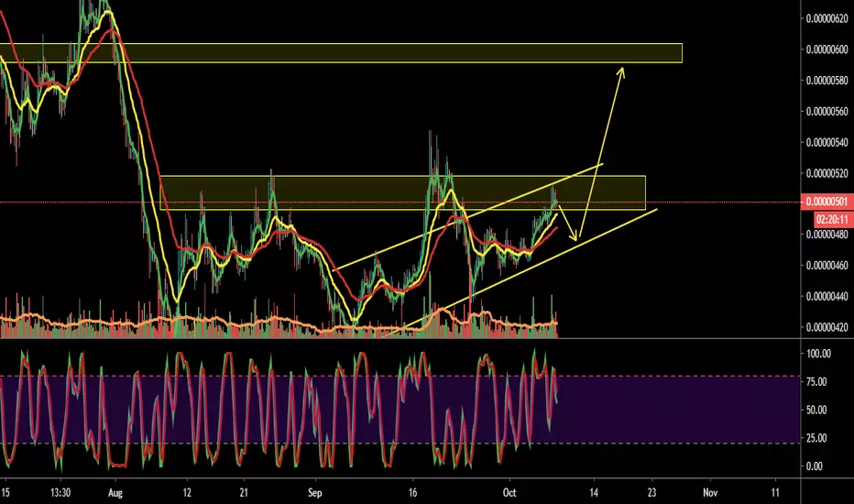Click oscillator scale label 25.00
The width and height of the screenshot is (854, 504).
(818, 438)
